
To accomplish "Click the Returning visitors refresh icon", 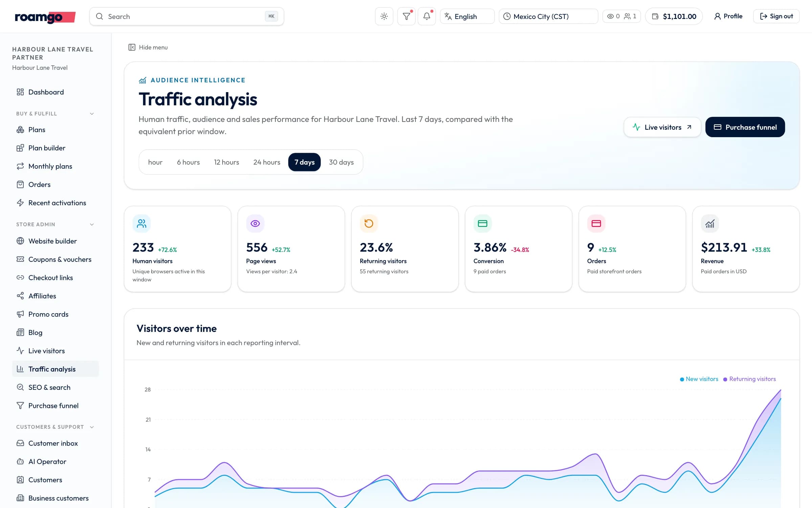I will (x=369, y=224).
